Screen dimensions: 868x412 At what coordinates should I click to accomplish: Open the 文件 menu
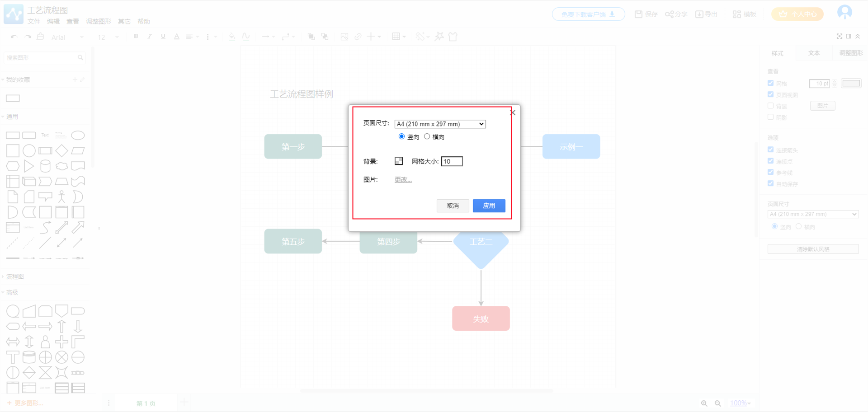[x=33, y=21]
